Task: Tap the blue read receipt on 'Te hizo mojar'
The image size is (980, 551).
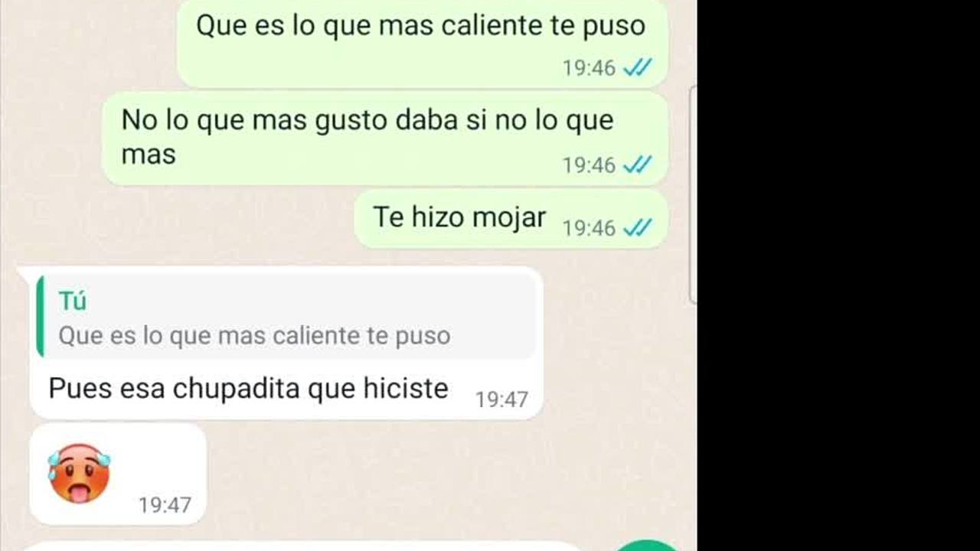Action: [637, 227]
